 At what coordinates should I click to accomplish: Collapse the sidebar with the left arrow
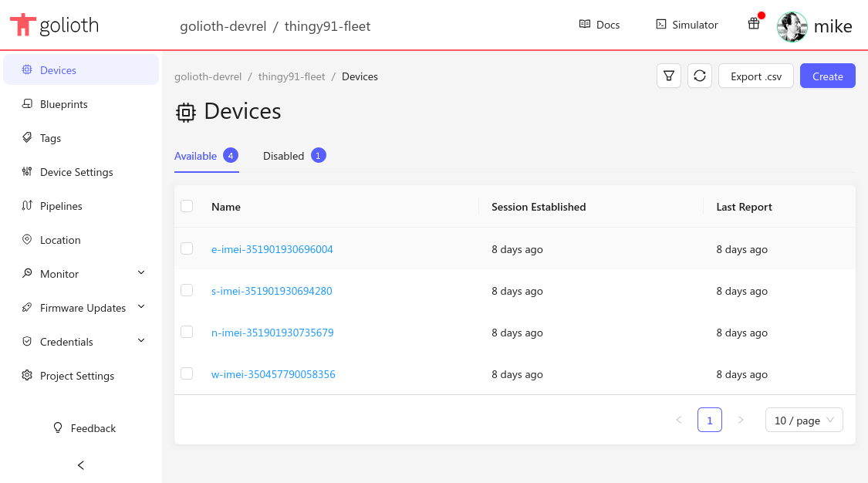pos(81,465)
